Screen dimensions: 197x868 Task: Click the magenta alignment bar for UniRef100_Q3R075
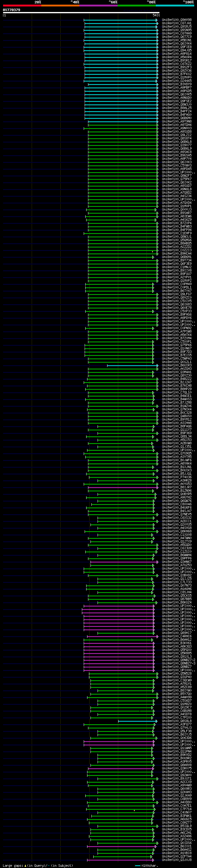point(121,768)
